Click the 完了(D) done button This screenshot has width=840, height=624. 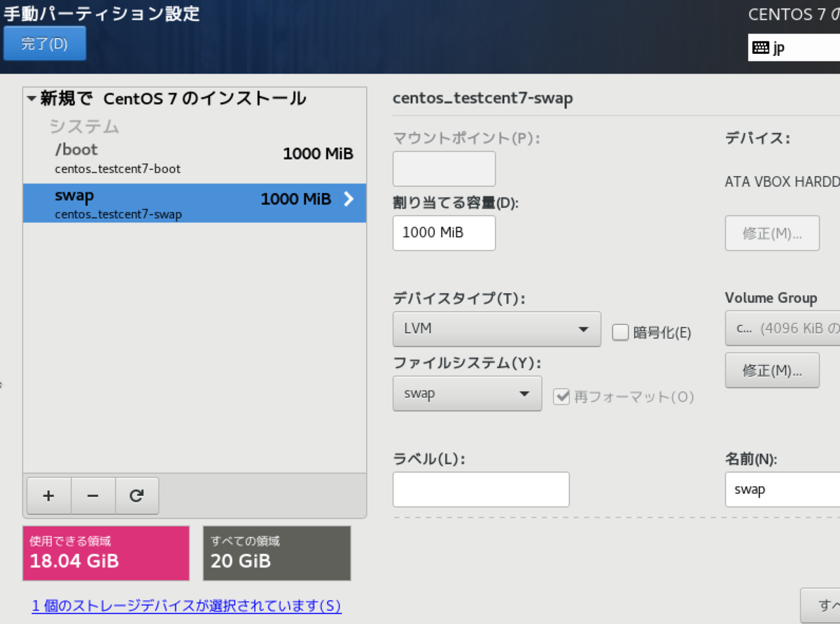pos(45,43)
